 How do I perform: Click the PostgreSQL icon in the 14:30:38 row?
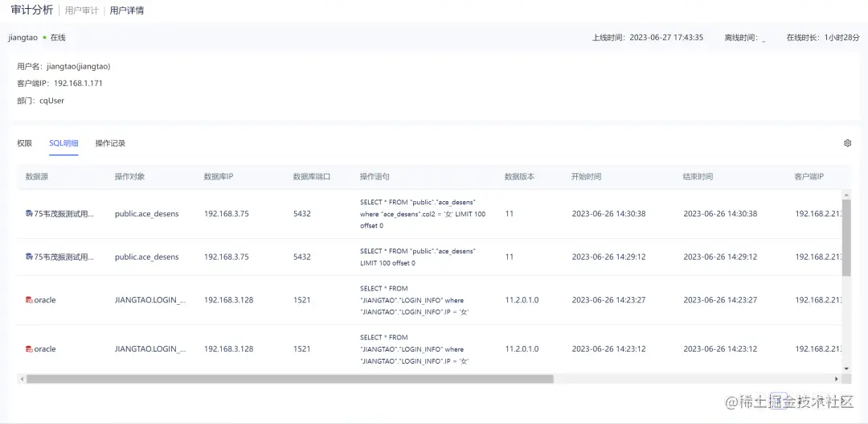29,214
